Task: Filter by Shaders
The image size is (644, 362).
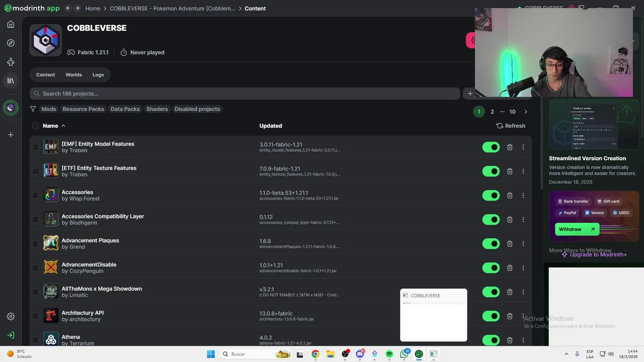Action: pyautogui.click(x=157, y=109)
